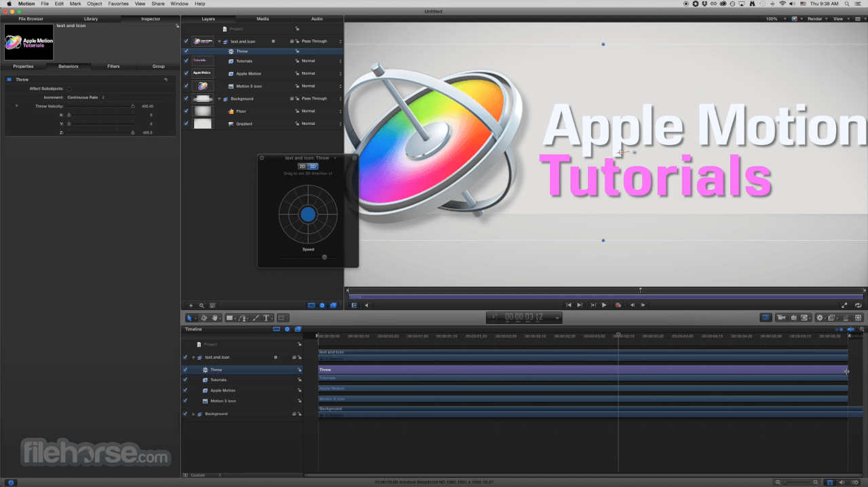Click timeline zoom magnifier icon
This screenshot has width=868, height=487.
[x=862, y=329]
